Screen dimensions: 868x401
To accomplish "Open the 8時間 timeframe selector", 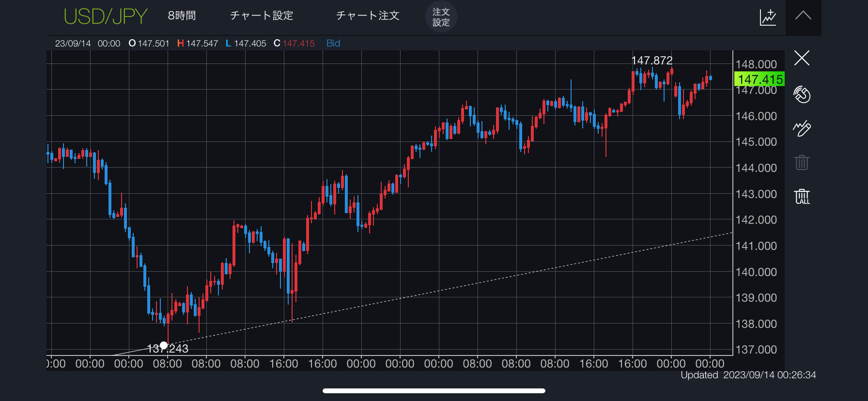I will click(182, 16).
